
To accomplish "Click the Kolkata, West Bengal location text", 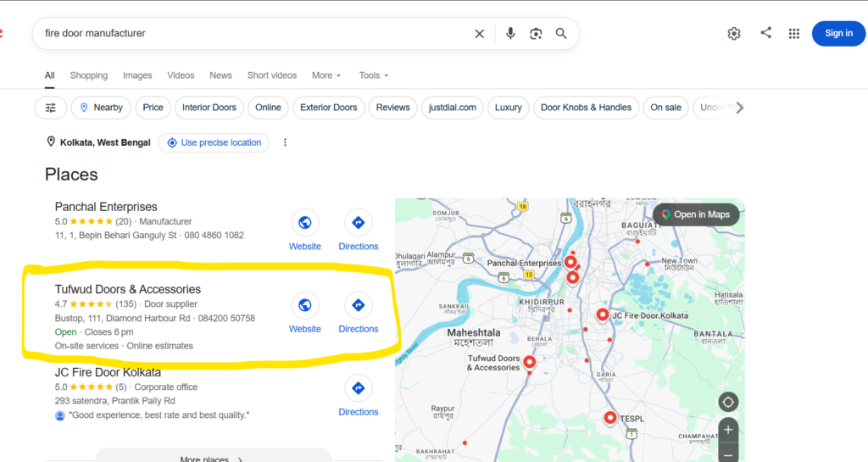I will click(x=105, y=142).
